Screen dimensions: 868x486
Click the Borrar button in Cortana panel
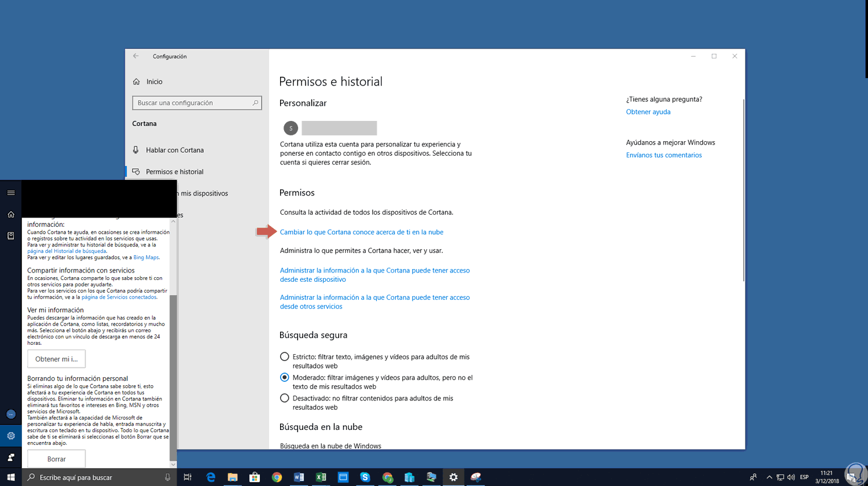tap(56, 459)
